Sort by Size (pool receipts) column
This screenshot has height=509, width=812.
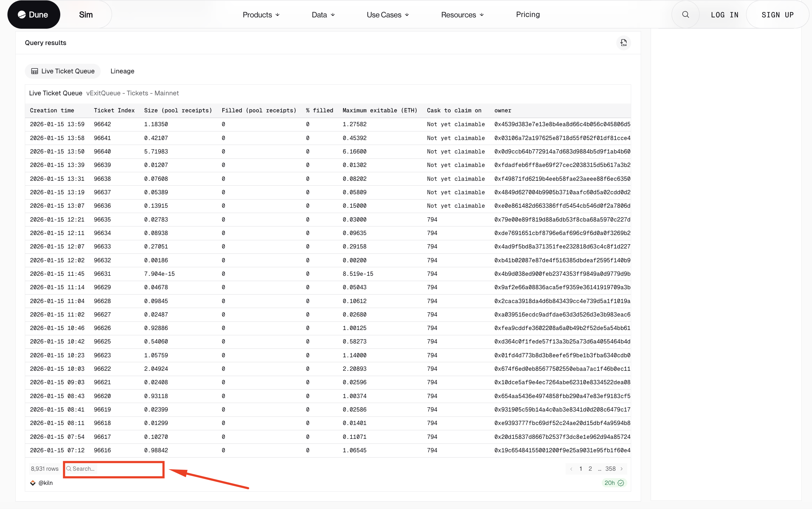point(178,111)
